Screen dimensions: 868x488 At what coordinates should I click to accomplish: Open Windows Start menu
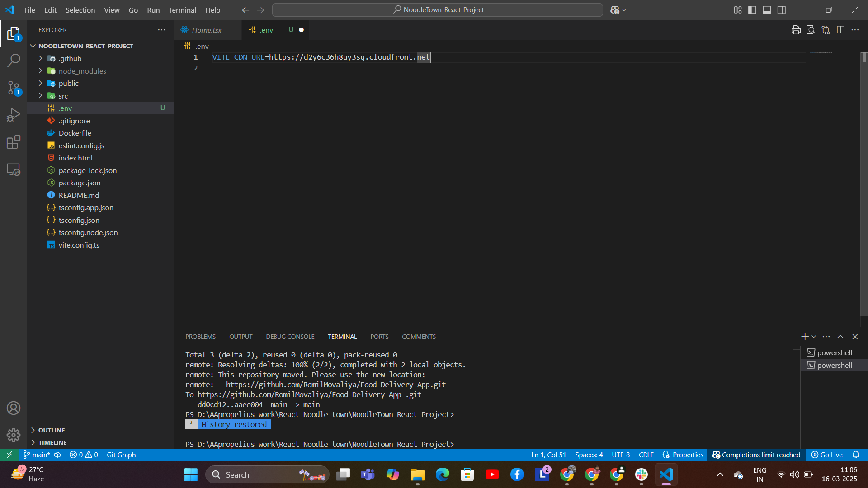point(191,474)
